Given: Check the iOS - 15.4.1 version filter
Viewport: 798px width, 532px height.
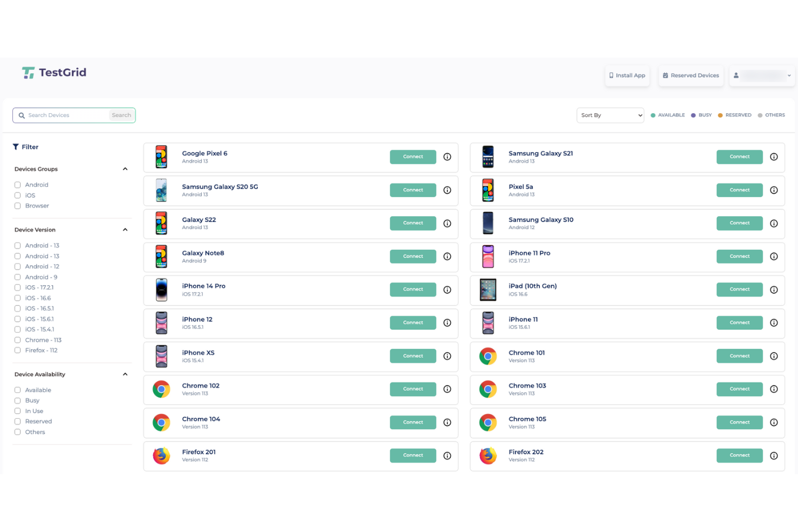Looking at the screenshot, I should (x=17, y=329).
